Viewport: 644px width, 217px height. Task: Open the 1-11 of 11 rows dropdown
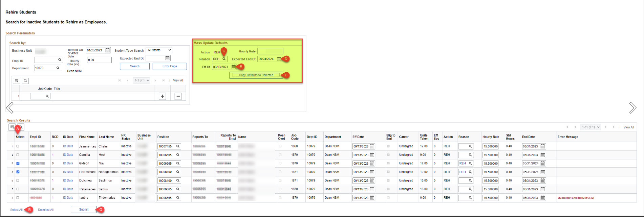pos(591,127)
